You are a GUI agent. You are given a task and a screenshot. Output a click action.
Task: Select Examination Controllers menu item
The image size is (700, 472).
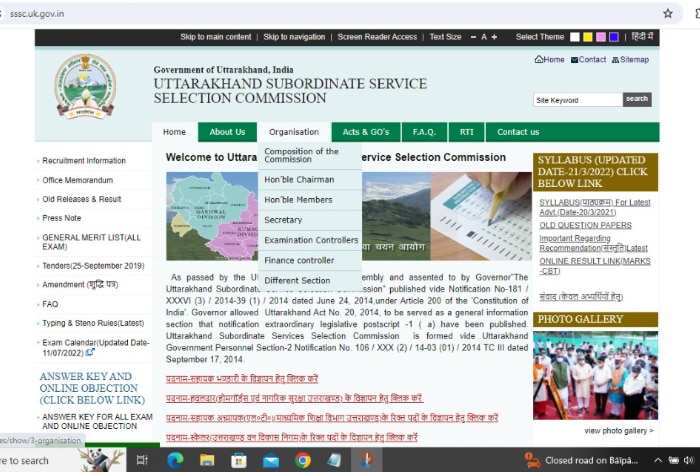(310, 240)
